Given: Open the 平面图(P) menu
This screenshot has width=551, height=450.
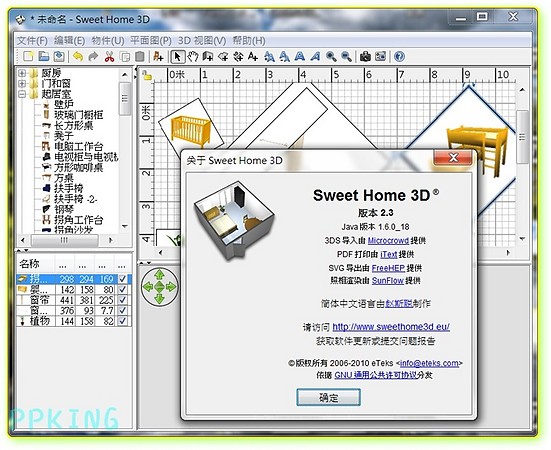Looking at the screenshot, I should pyautogui.click(x=151, y=41).
